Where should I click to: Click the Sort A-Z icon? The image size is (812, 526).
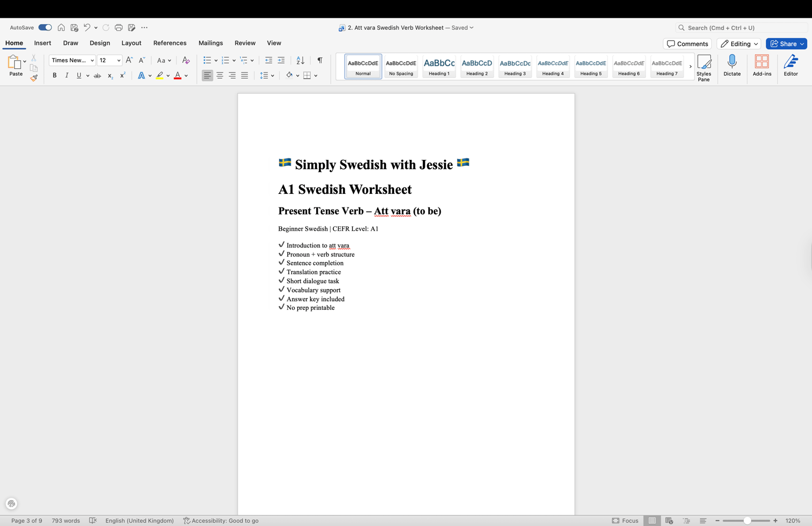(x=300, y=60)
